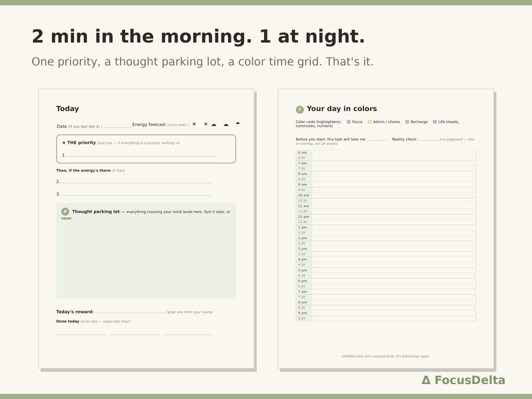Select the 8 am time row
The image size is (532, 399).
[386, 174]
